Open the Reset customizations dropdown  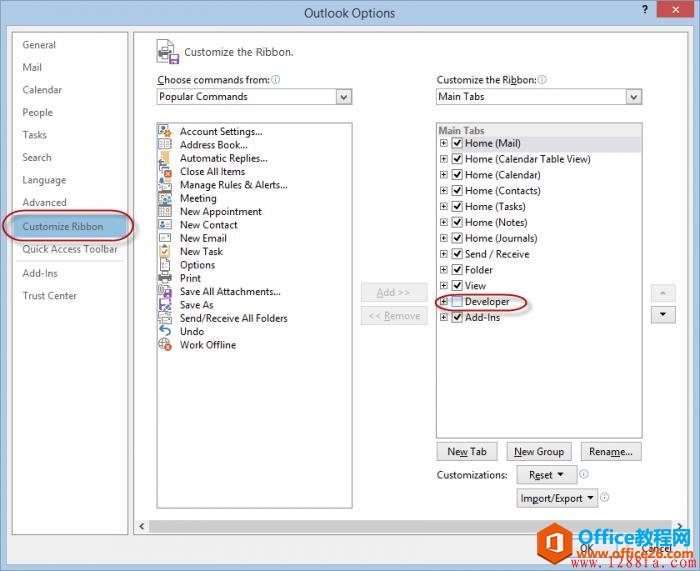546,475
